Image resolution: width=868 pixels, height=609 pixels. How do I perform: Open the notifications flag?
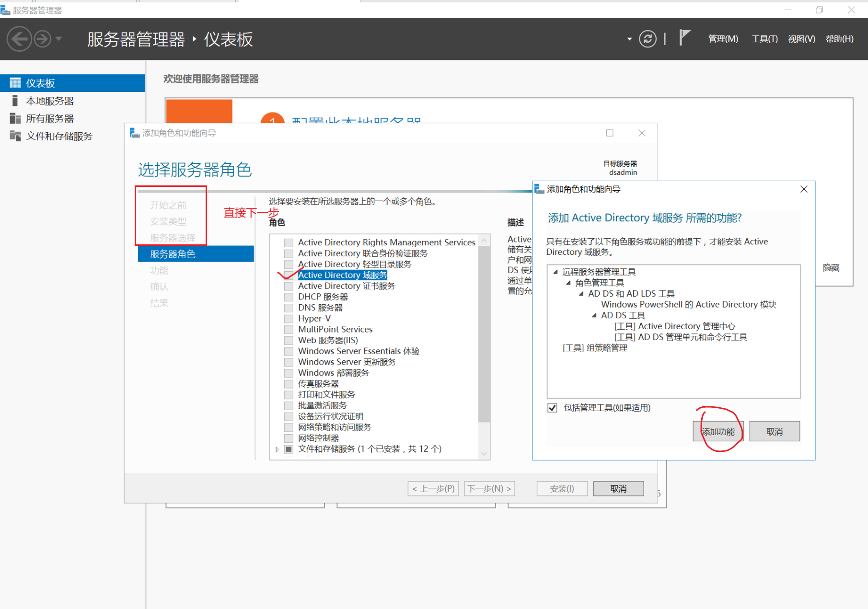(684, 38)
